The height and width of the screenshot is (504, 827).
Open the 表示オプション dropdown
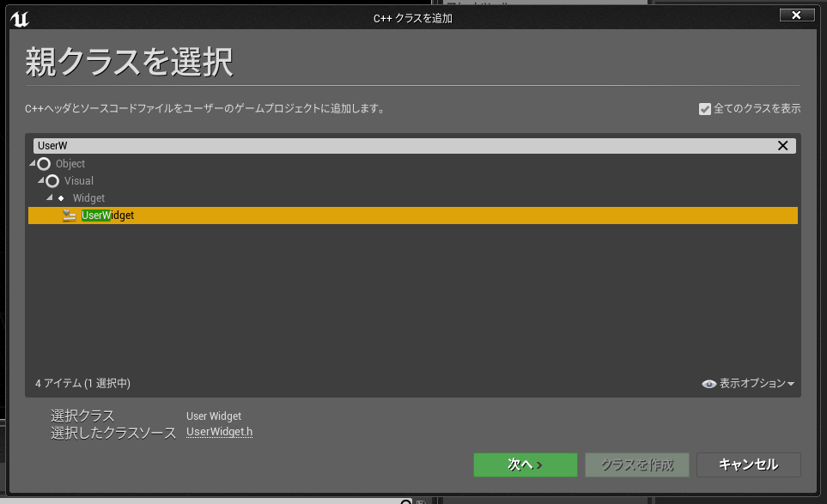(x=748, y=383)
